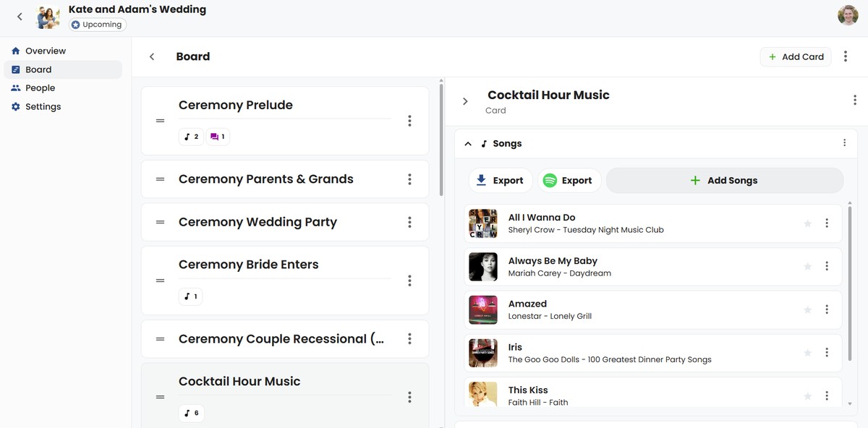
Task: Open the People section
Action: click(x=63, y=87)
